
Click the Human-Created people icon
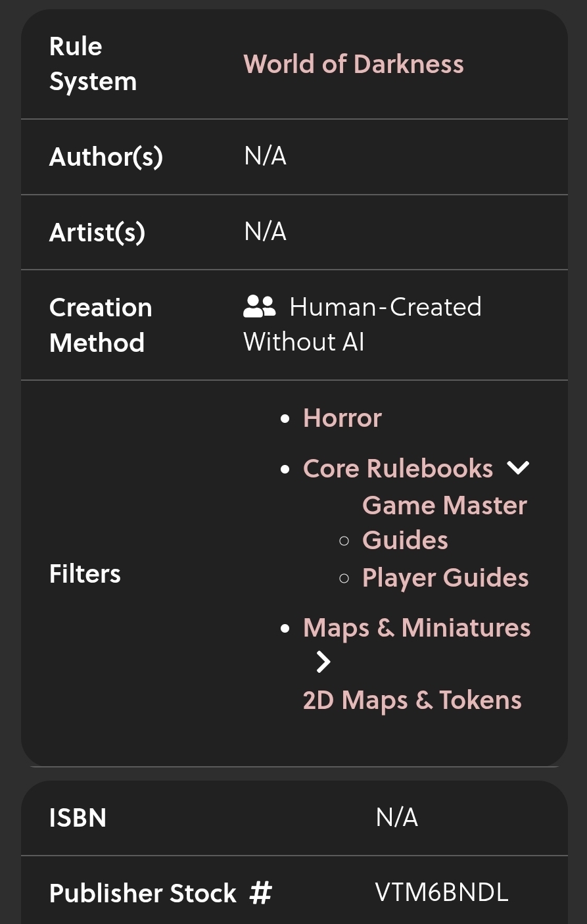[x=260, y=306]
